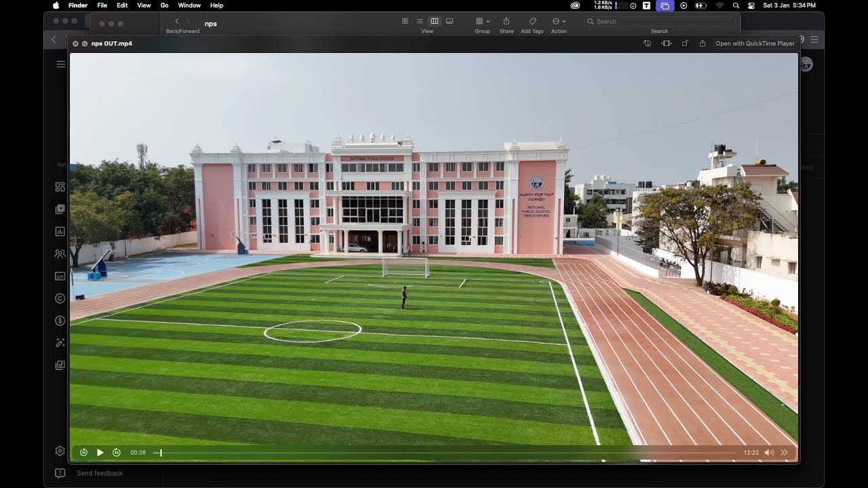868x488 pixels.
Task: Click the circular slash icon beside the title
Action: 85,43
